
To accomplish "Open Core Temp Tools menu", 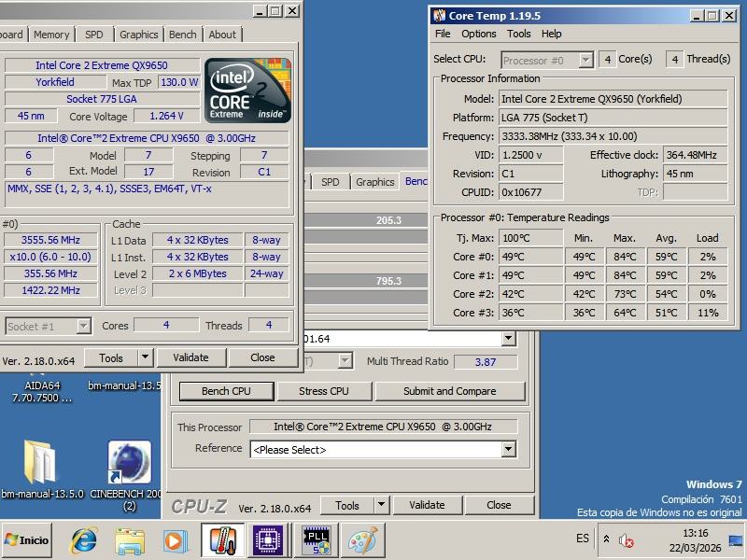I will [x=518, y=34].
